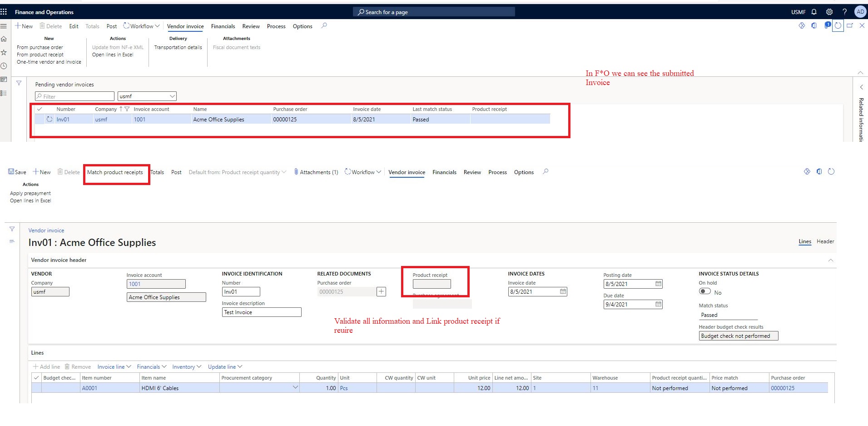The image size is (868, 426).
Task: Open the AD user account avatar
Action: click(860, 12)
